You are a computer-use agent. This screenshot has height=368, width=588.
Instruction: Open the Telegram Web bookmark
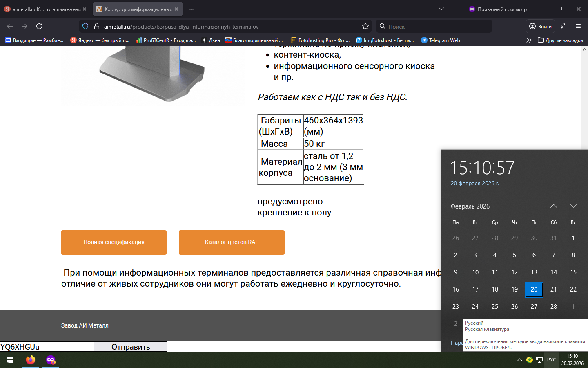coord(441,40)
